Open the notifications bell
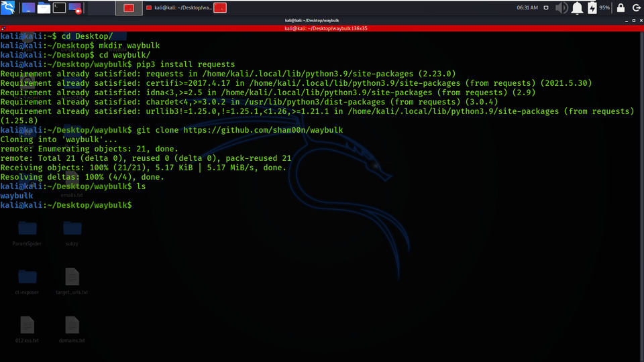 [577, 8]
